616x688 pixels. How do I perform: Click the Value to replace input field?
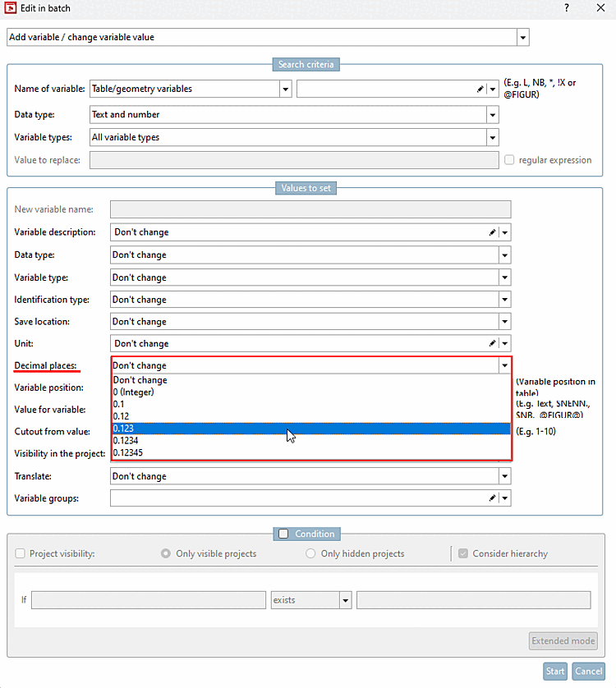point(294,160)
